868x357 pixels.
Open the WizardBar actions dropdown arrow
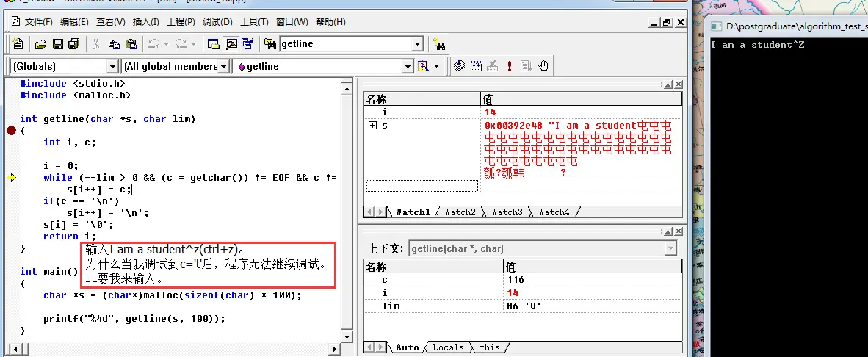point(437,66)
